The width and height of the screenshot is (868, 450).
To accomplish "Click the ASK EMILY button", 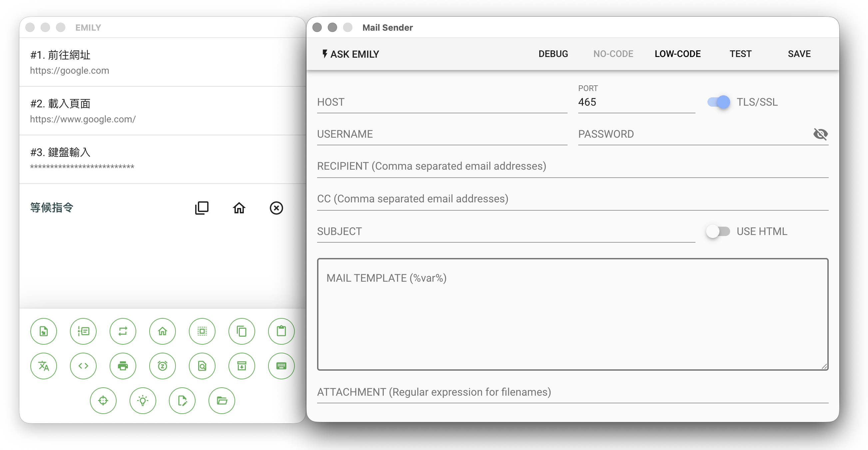I will (350, 54).
